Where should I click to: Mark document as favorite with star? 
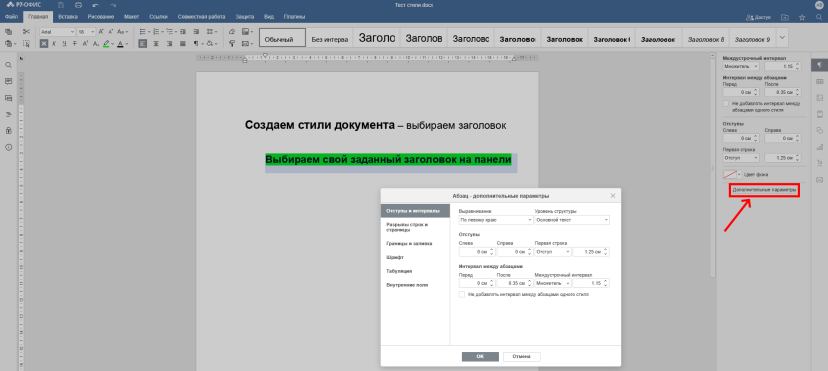(x=802, y=17)
